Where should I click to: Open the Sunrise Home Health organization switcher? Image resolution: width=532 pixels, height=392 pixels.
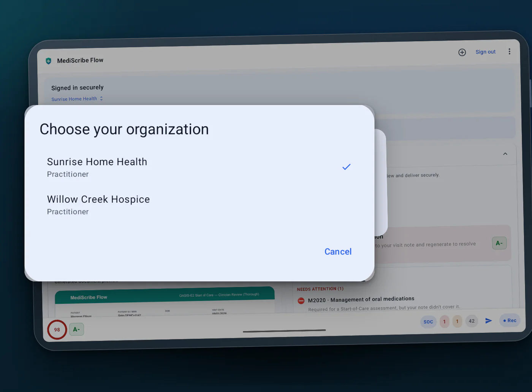(x=77, y=99)
